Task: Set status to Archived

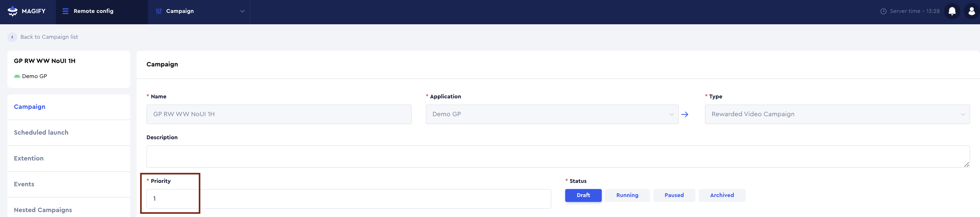Action: (x=722, y=195)
